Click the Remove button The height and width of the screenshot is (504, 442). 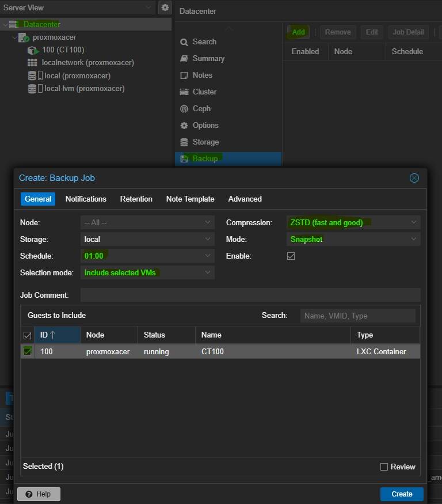pyautogui.click(x=338, y=32)
